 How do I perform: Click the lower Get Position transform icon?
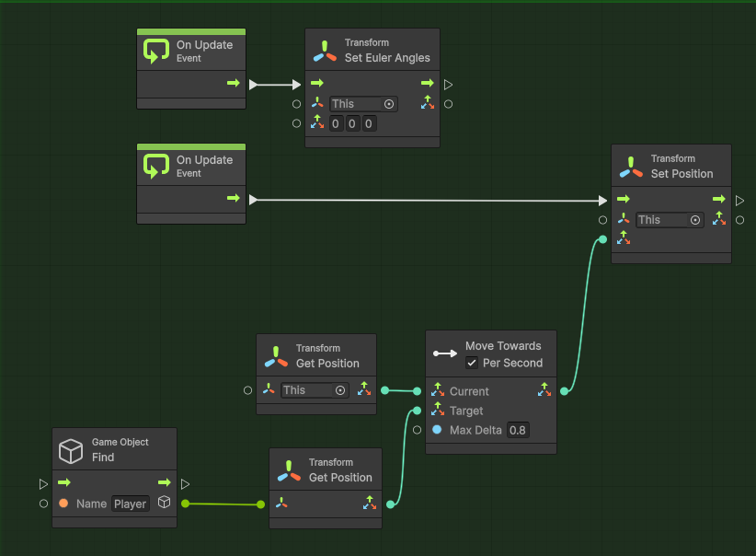[x=289, y=470]
